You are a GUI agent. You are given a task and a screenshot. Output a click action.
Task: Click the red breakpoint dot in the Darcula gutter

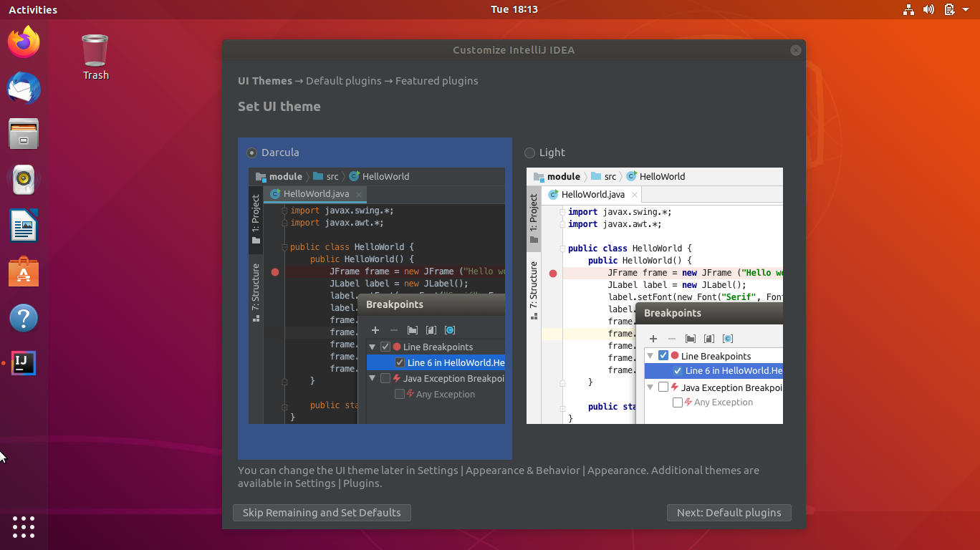pos(275,271)
